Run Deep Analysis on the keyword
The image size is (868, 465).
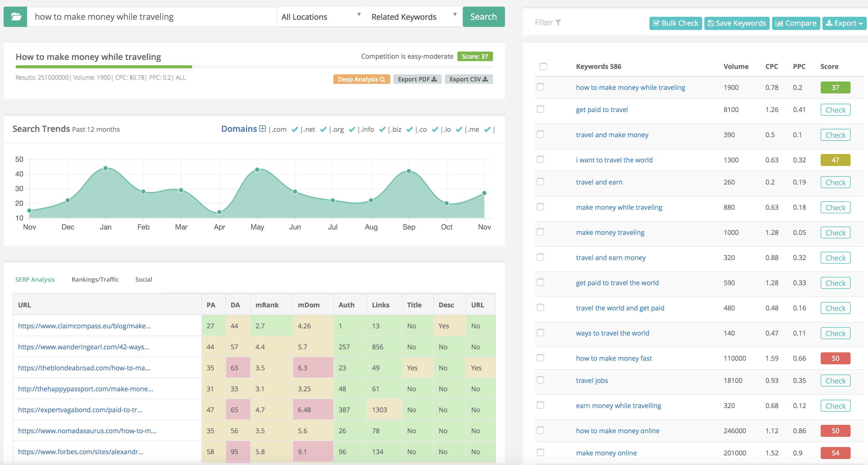coord(361,79)
